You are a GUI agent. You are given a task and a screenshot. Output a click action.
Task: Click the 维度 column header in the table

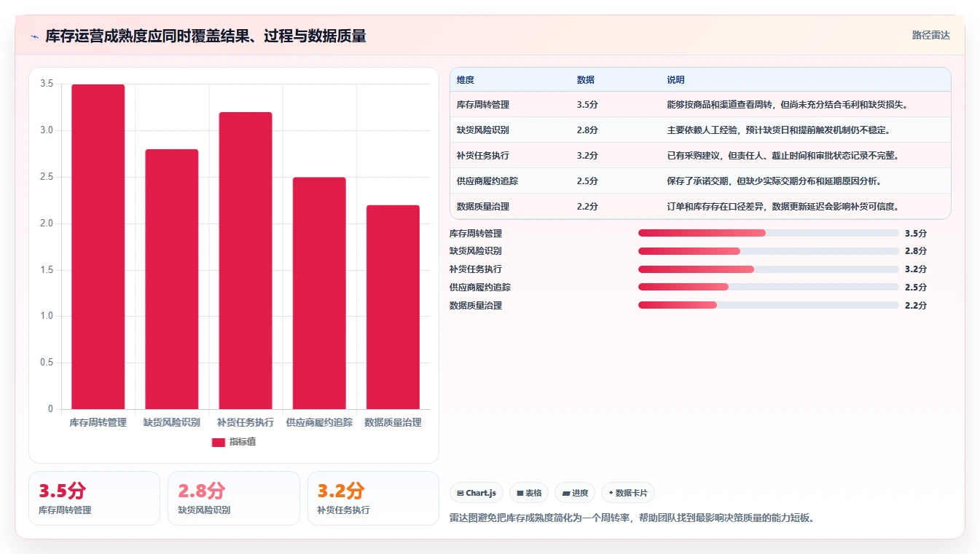(x=466, y=80)
